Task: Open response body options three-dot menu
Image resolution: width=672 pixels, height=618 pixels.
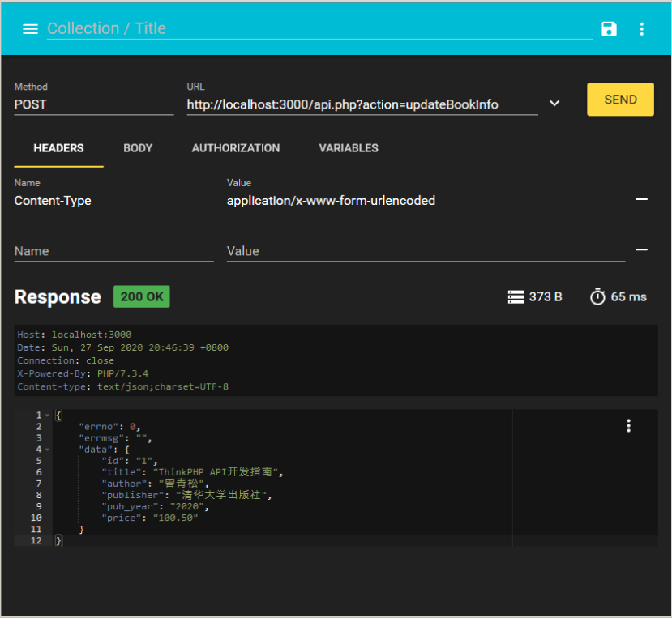Action: (628, 426)
